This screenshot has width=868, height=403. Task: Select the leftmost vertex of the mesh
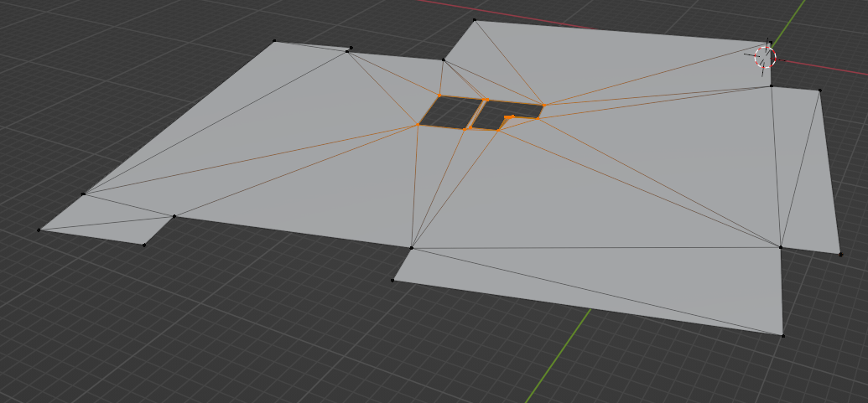39,230
